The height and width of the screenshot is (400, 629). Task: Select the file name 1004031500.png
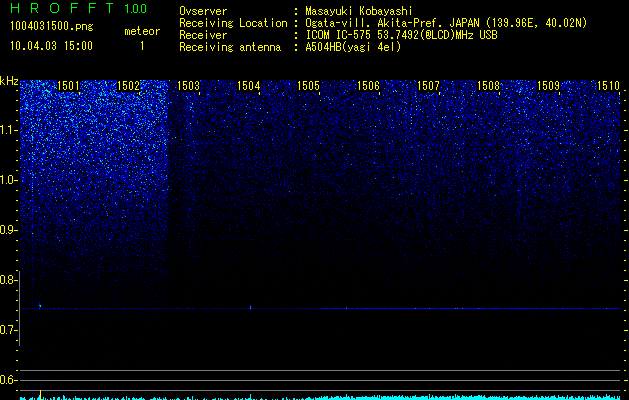pos(52,26)
